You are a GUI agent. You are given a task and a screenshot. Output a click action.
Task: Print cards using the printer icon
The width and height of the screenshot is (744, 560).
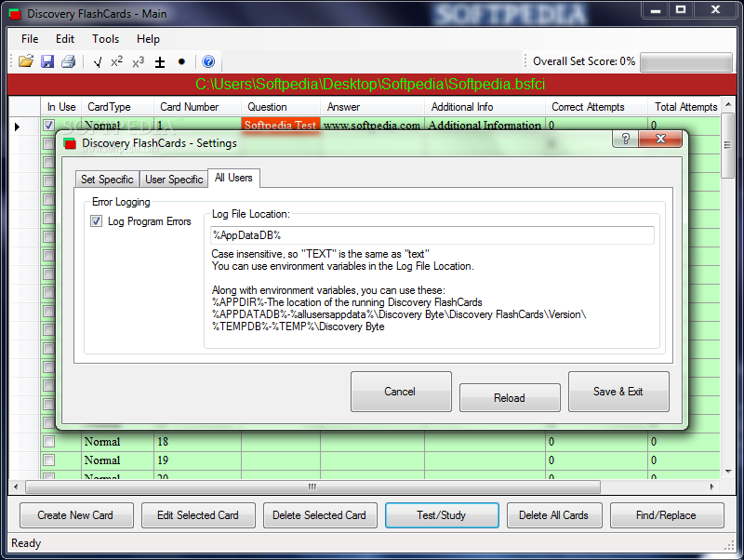[68, 61]
